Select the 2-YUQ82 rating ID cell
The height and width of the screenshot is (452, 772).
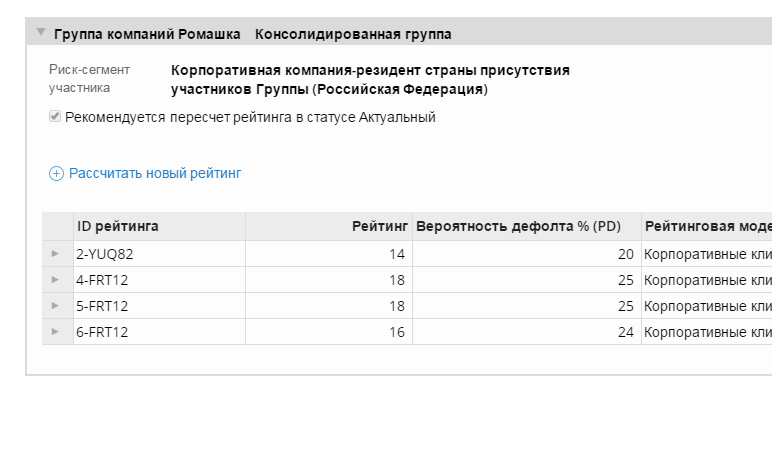point(160,254)
